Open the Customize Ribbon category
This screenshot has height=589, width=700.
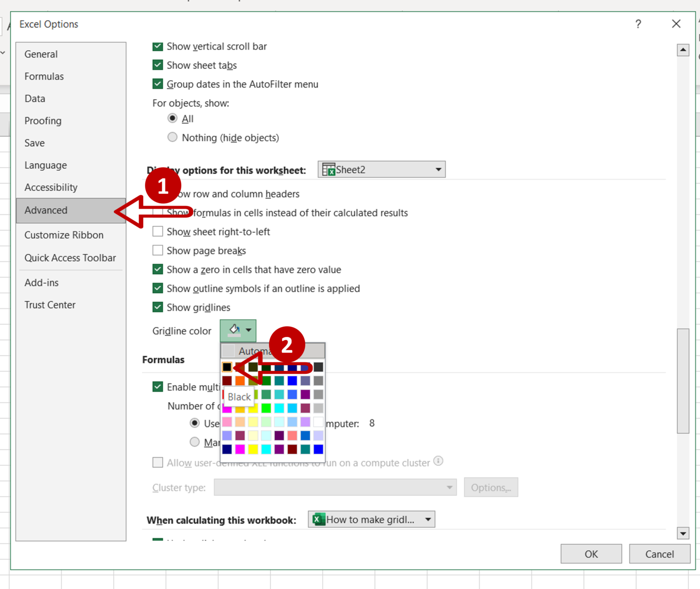[71, 235]
